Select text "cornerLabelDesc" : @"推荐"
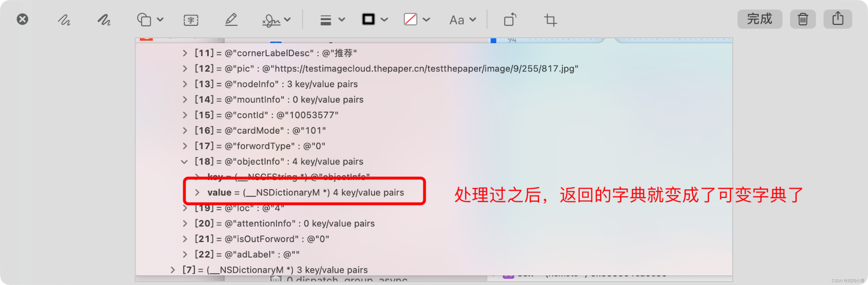This screenshot has width=868, height=285. pyautogui.click(x=290, y=53)
